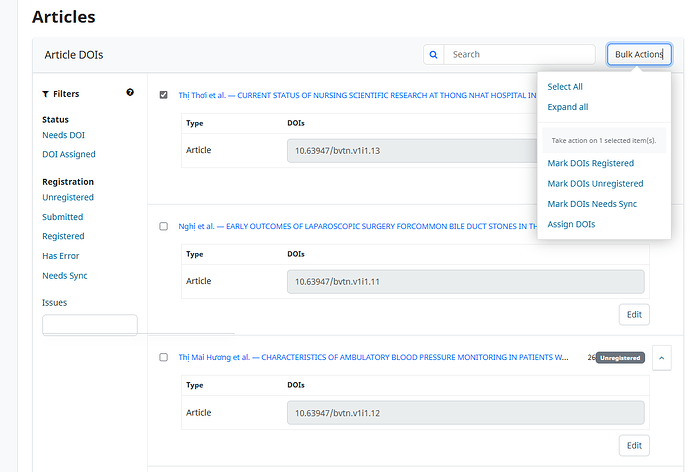Open the Filters help question icon
The image size is (690, 472).
pos(130,92)
